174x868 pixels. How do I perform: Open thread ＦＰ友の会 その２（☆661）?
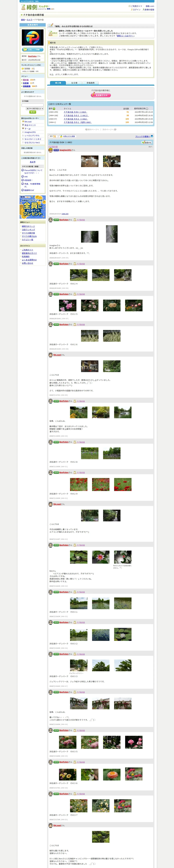76,119
